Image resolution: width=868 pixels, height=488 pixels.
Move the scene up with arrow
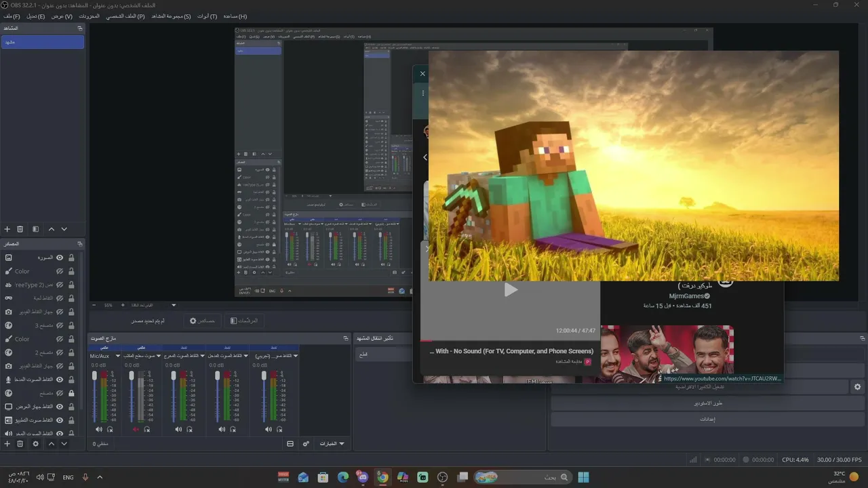(52, 230)
